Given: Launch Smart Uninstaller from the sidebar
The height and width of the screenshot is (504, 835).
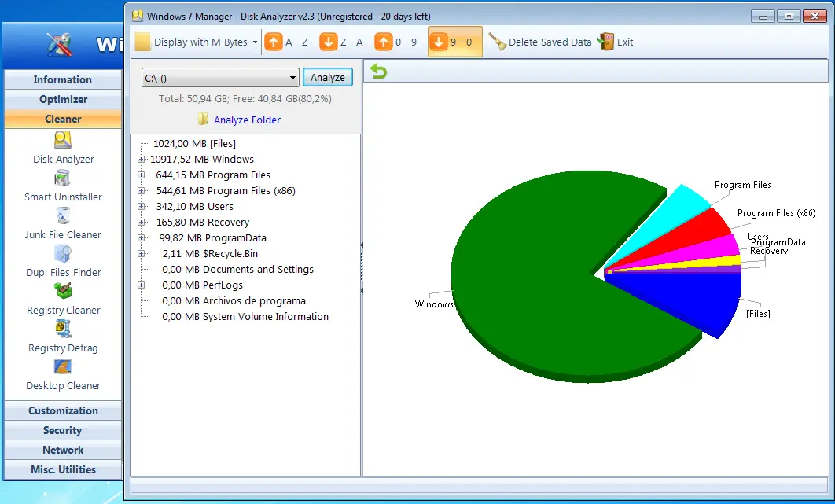Looking at the screenshot, I should [x=63, y=178].
